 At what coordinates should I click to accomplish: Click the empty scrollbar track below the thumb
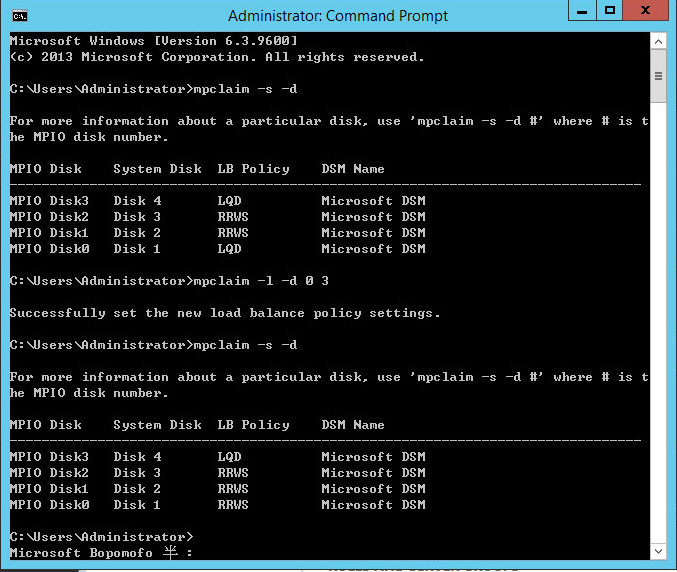[x=658, y=322]
